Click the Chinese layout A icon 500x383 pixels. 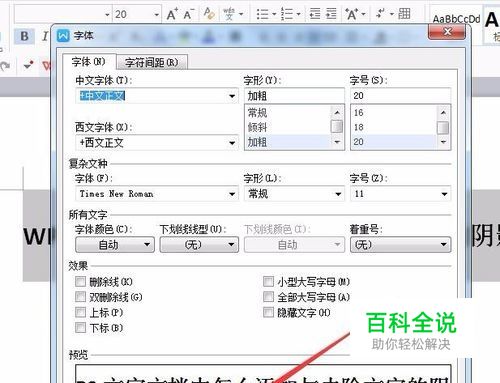click(352, 14)
